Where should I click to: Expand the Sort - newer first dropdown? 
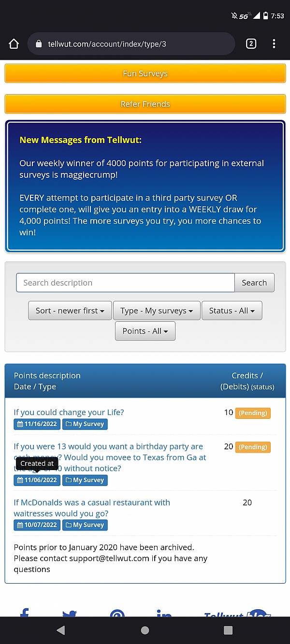70,311
